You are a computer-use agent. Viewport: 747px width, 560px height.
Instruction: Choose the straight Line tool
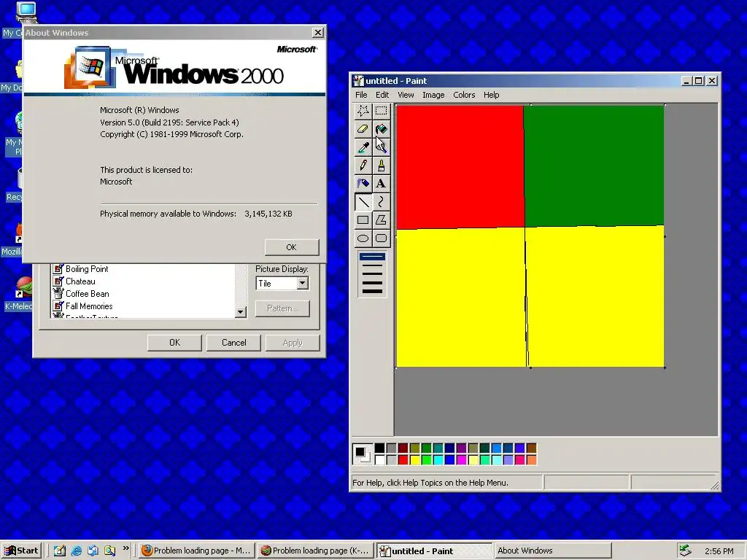click(363, 202)
